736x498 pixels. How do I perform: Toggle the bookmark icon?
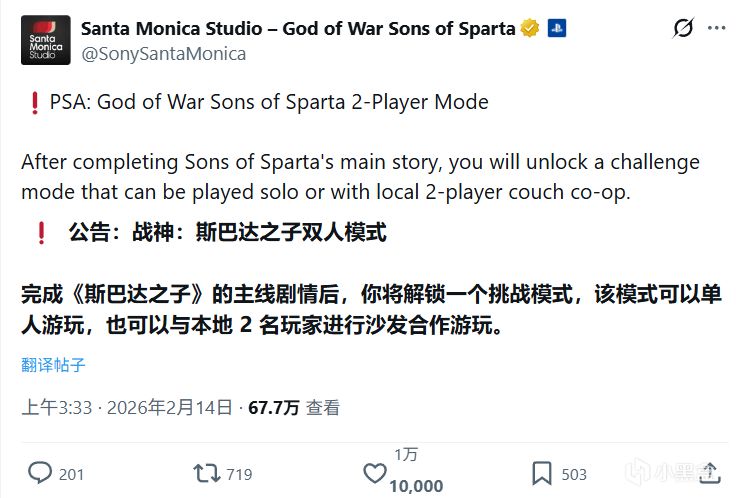[541, 473]
